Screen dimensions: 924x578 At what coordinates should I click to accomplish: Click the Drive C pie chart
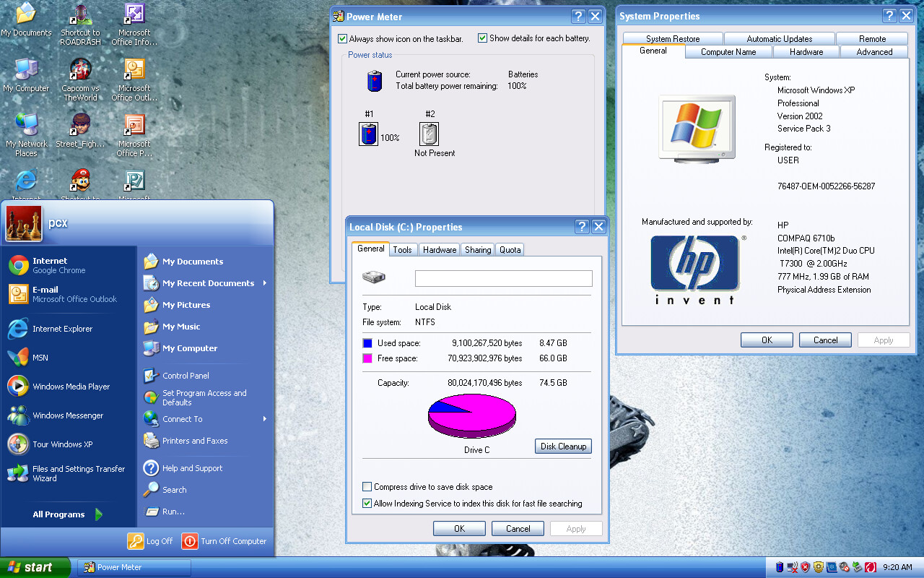(472, 415)
